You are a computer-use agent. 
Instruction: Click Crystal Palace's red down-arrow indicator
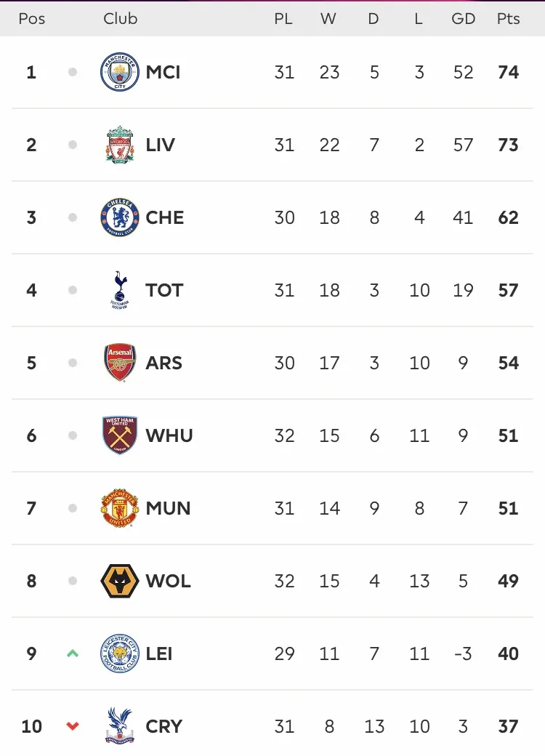73,726
